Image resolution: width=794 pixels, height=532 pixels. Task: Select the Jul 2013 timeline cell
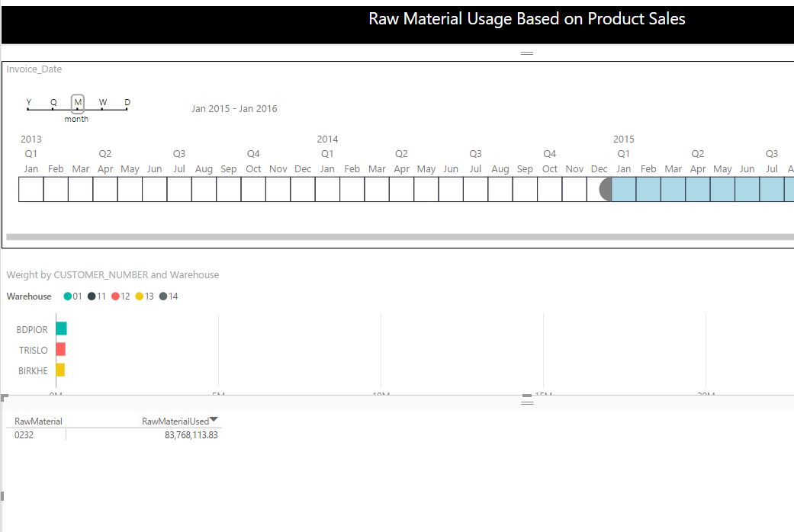pos(179,189)
